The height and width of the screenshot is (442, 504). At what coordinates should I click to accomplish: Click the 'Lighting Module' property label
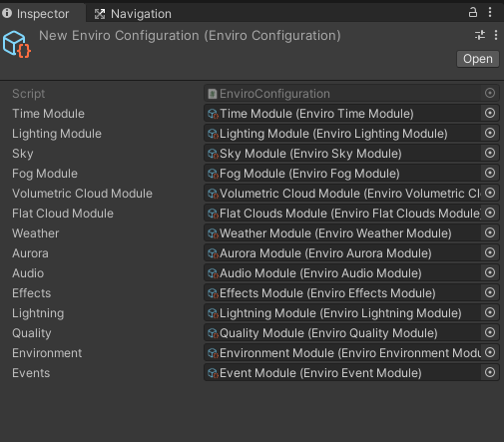(x=57, y=134)
